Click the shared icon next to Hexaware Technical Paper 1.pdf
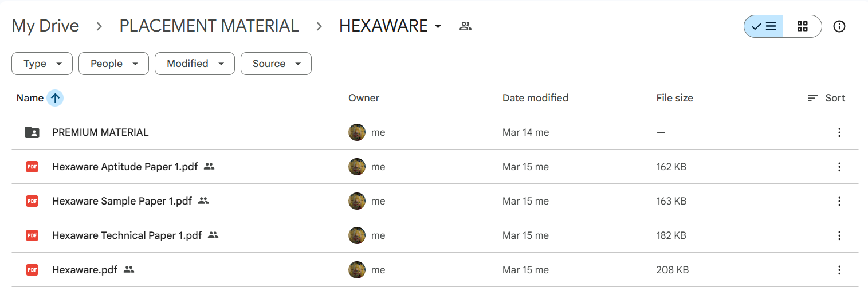The width and height of the screenshot is (868, 287). pyautogui.click(x=213, y=235)
